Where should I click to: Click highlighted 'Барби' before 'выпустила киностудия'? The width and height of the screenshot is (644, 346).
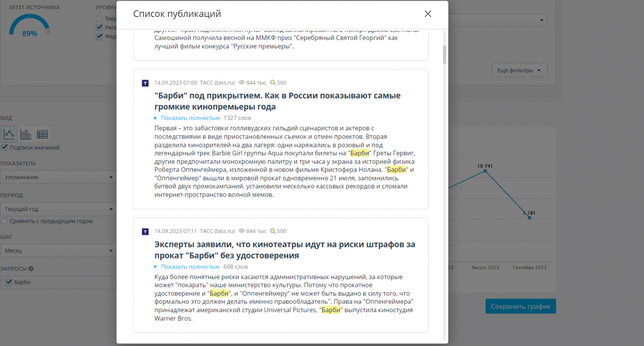tap(331, 310)
